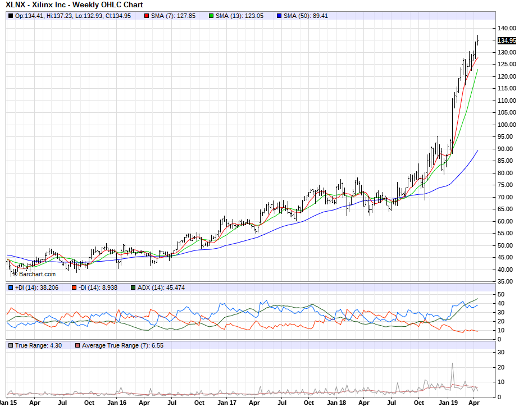
Task: Click the highlighted 134.95 current price tag
Action: click(x=507, y=40)
